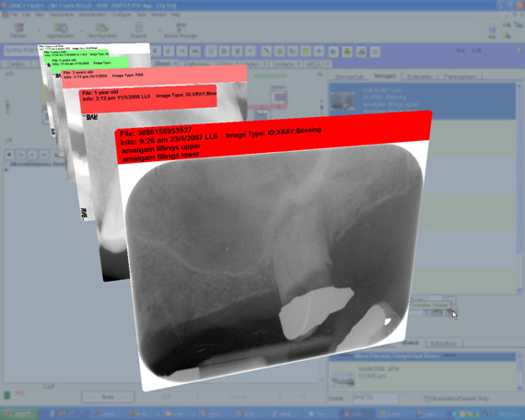The width and height of the screenshot is (525, 420).
Task: Switch to the Service List tab
Action: (x=349, y=76)
